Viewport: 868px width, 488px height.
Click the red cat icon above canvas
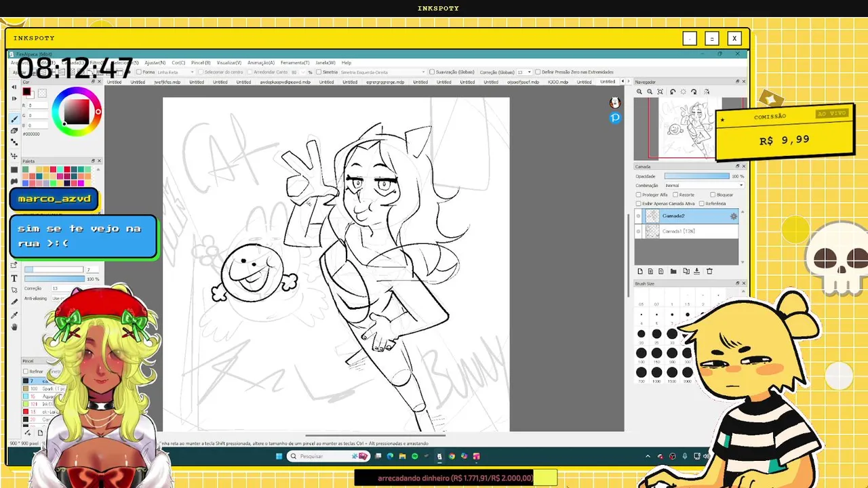point(614,103)
